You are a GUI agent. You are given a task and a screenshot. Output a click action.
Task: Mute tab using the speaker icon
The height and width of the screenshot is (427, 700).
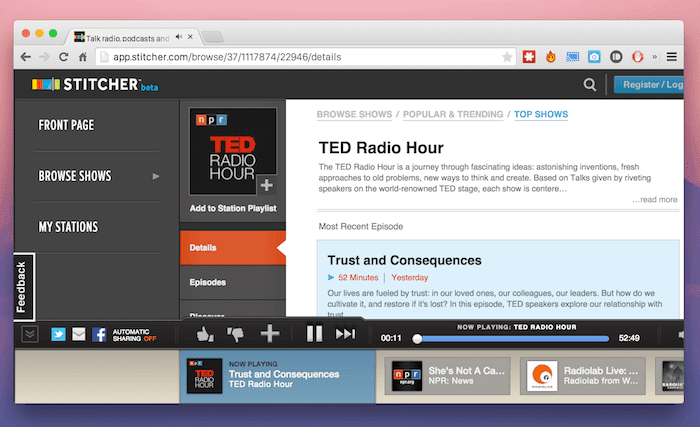click(179, 37)
